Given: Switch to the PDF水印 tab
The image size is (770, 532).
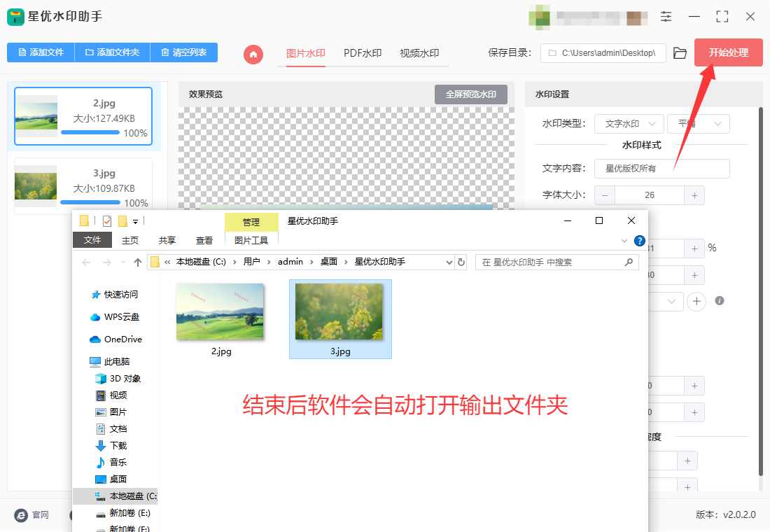Looking at the screenshot, I should (x=363, y=53).
